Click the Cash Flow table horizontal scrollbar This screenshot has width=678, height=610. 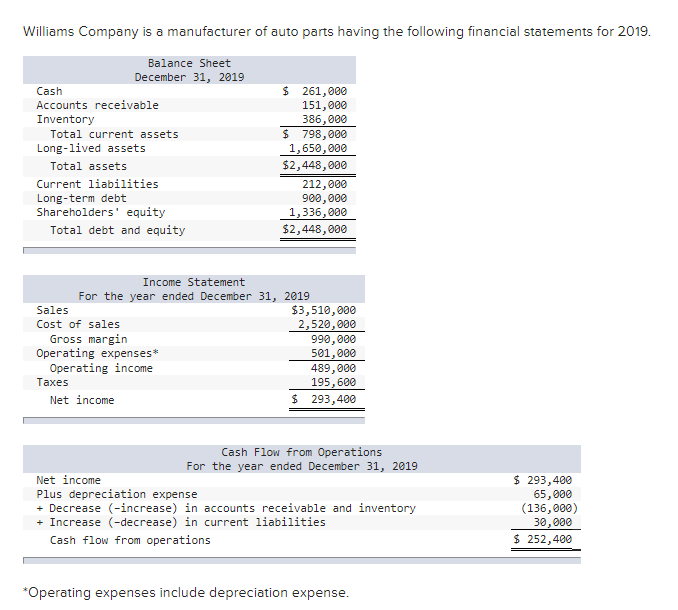pyautogui.click(x=302, y=560)
